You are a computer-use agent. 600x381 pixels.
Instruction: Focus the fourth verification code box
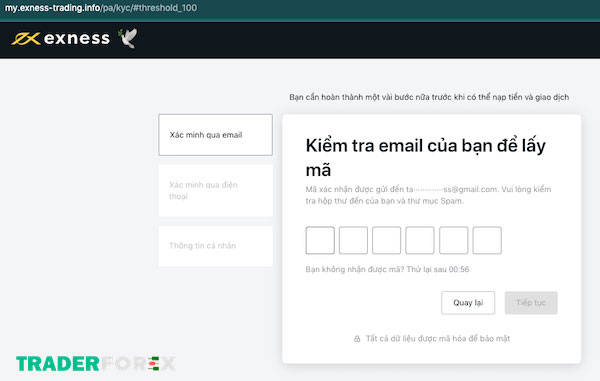[420, 240]
